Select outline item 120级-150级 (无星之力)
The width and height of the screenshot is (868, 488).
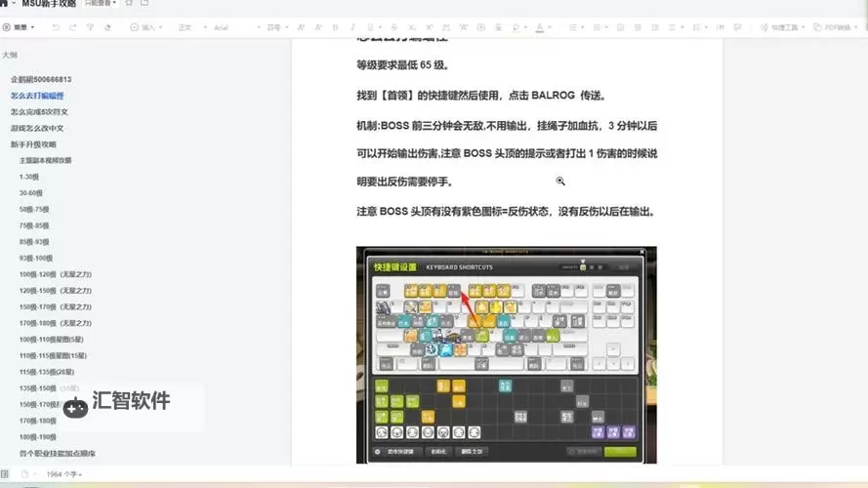point(56,291)
